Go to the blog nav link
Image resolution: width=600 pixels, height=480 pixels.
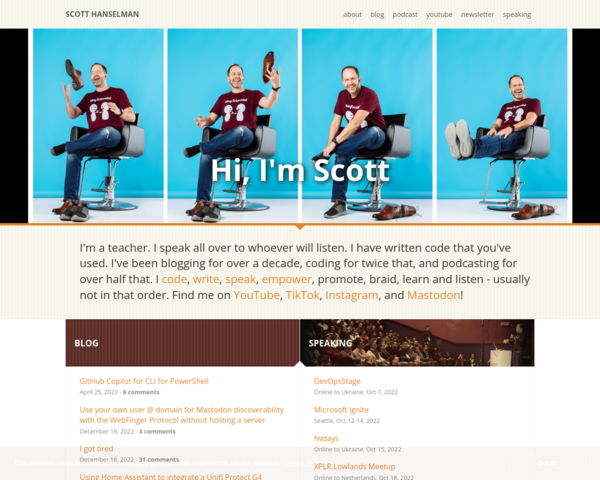[377, 15]
